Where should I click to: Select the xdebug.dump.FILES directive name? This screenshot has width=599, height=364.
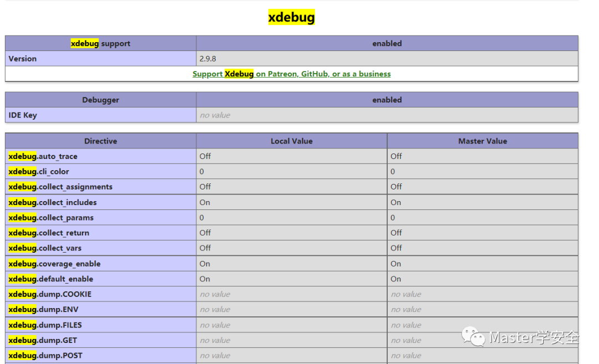[45, 325]
